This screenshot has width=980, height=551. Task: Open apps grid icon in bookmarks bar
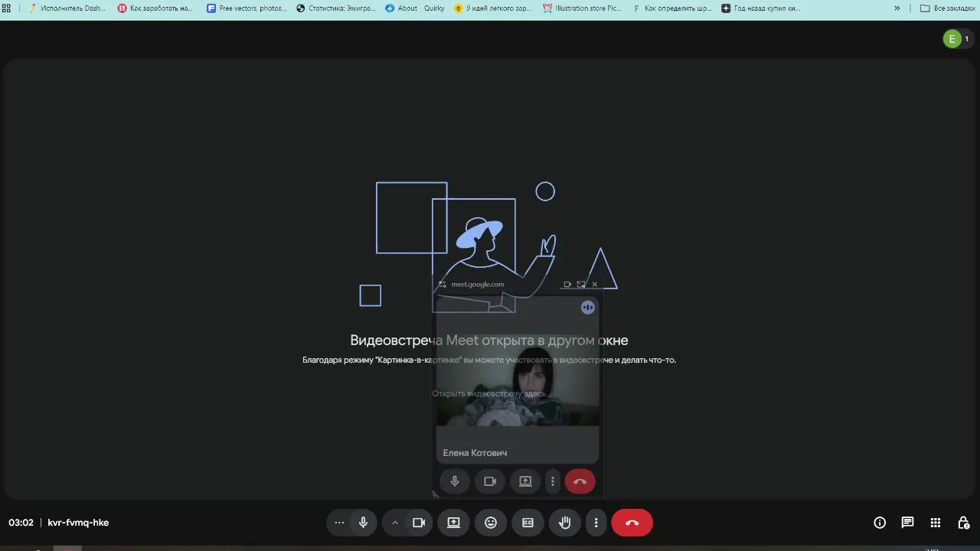coord(7,8)
